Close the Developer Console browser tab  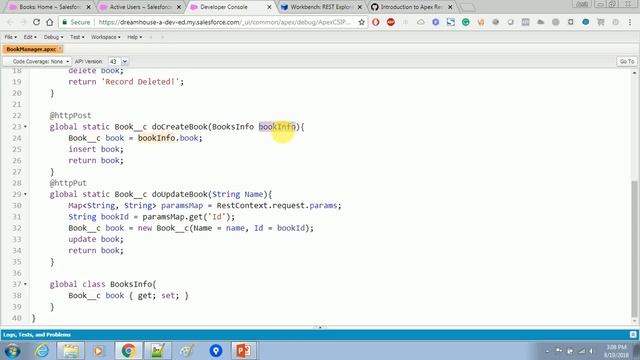pos(269,7)
